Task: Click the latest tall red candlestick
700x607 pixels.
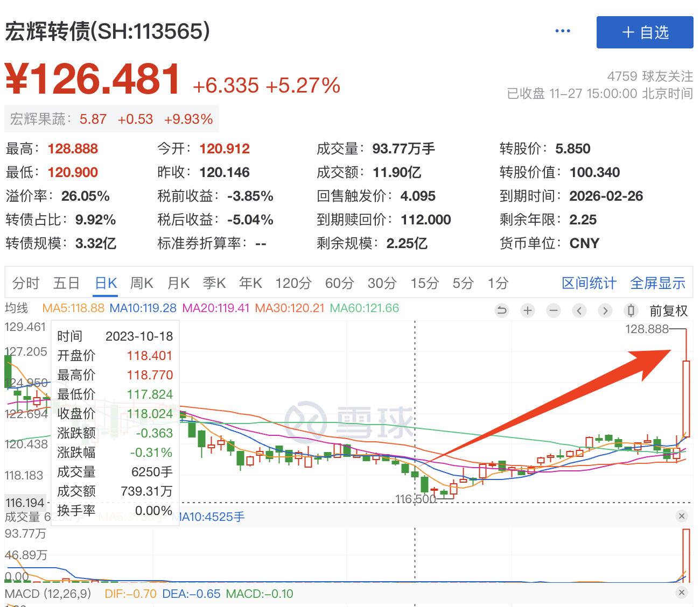Action: point(686,398)
